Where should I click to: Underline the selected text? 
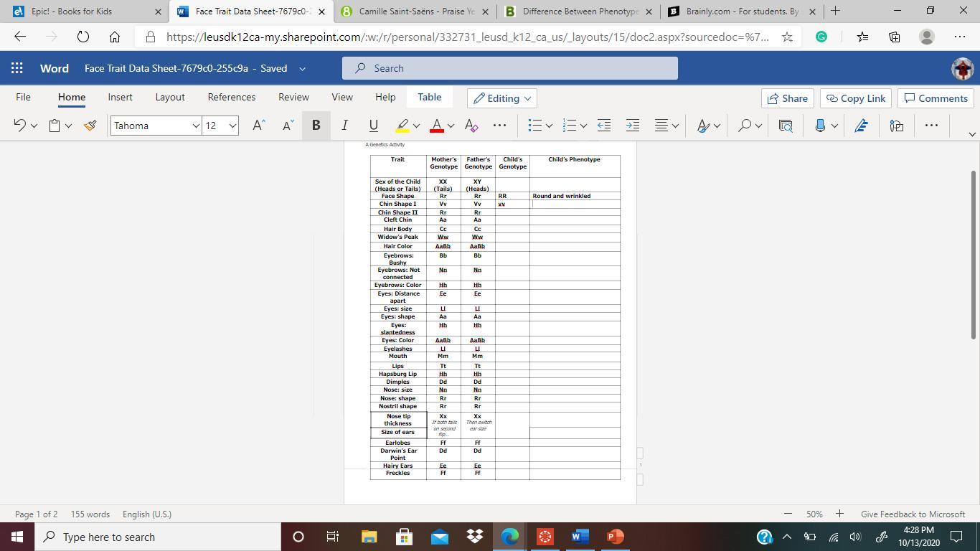372,125
